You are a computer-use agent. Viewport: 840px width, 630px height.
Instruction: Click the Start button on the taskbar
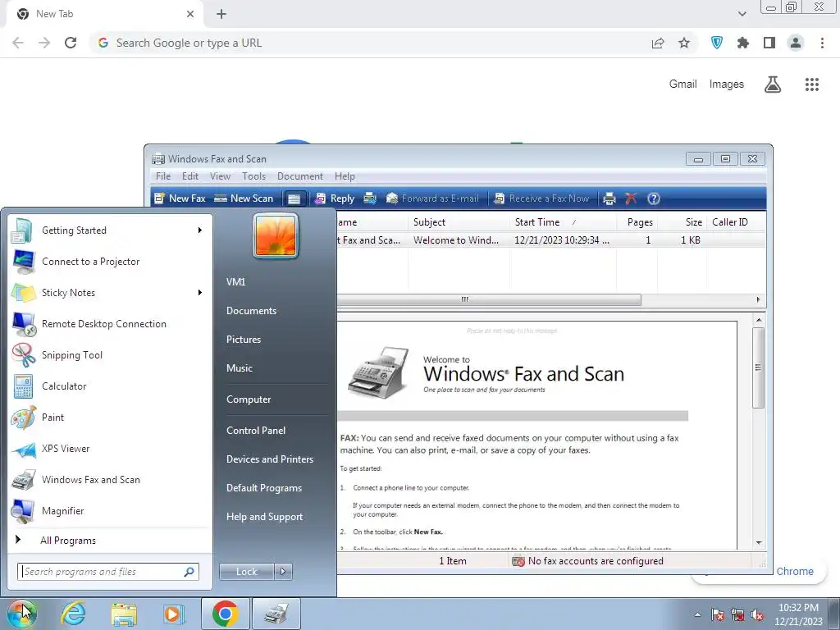(21, 614)
